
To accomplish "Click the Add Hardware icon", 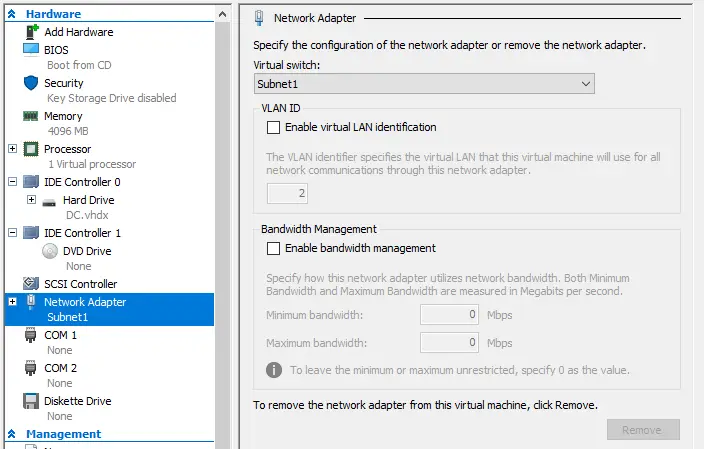I will tap(31, 32).
